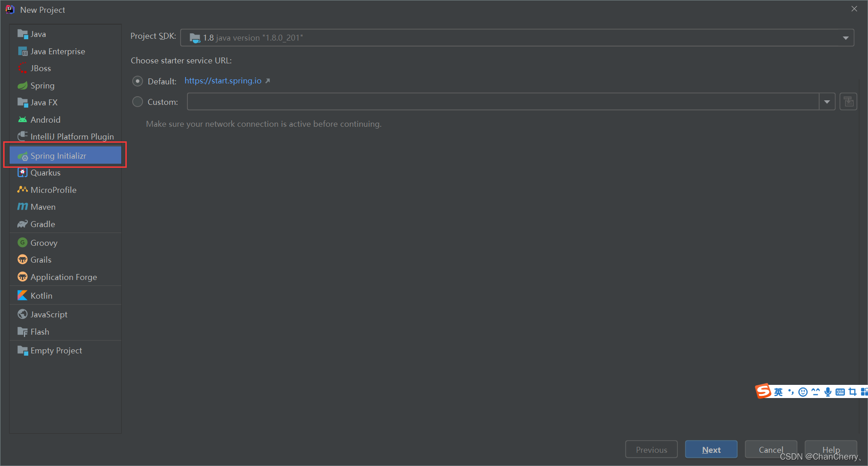The image size is (868, 466).
Task: Click the custom URL browse icon button
Action: click(848, 102)
